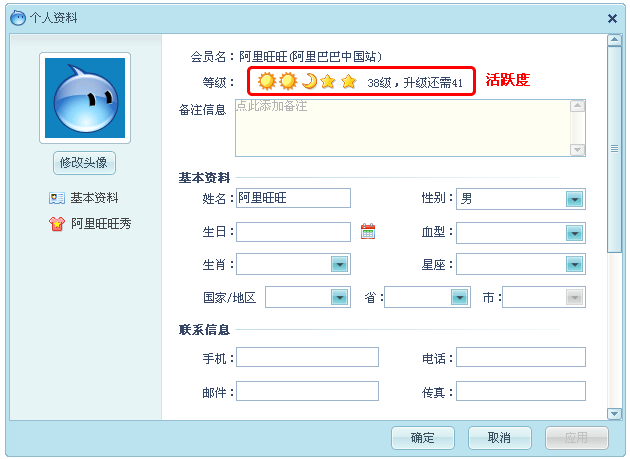The image size is (630, 459).
Task: Open the 阿里旺旺秀 section in sidebar
Action: coord(101,223)
